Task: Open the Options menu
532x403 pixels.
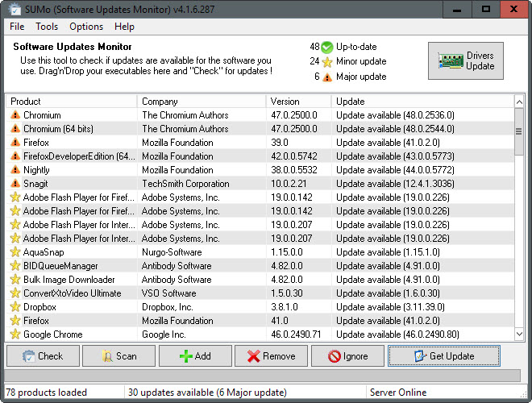Action: [x=86, y=27]
